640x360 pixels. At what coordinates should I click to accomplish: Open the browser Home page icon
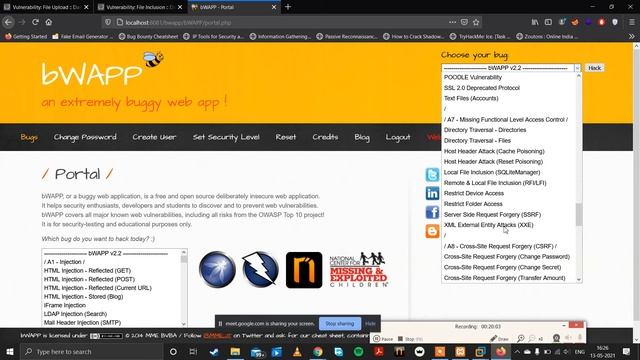coord(49,22)
